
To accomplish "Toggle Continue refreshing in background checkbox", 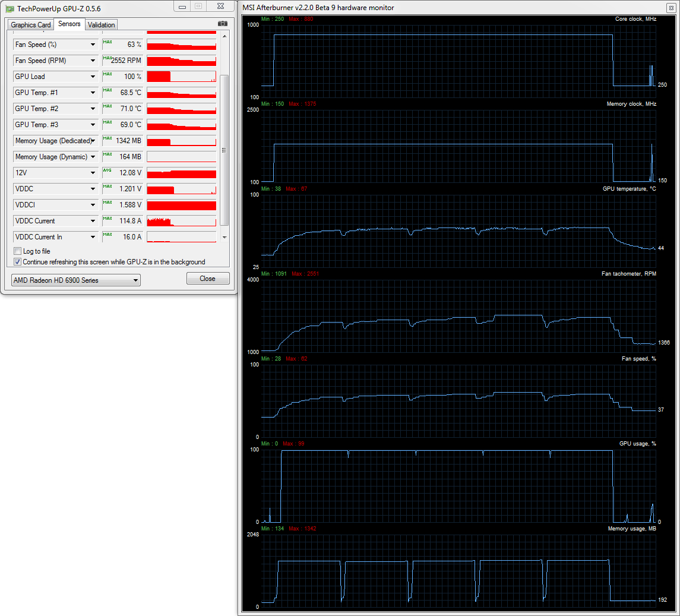I will click(18, 262).
